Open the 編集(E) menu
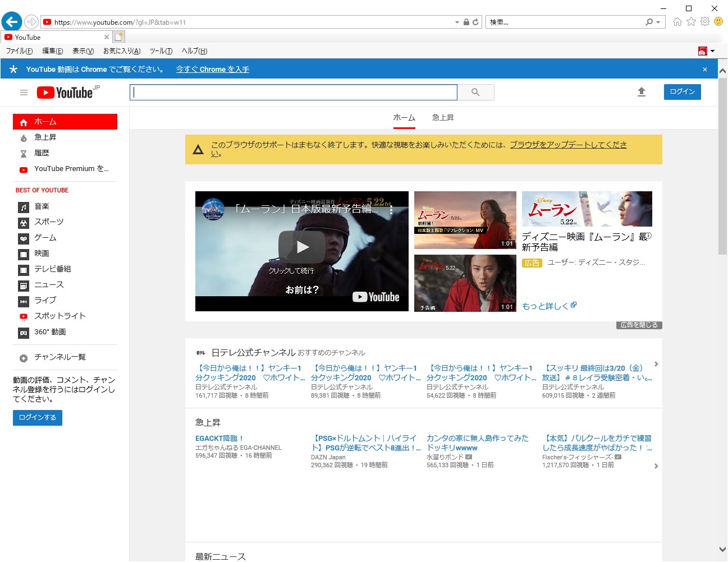The height and width of the screenshot is (562, 728). point(53,51)
